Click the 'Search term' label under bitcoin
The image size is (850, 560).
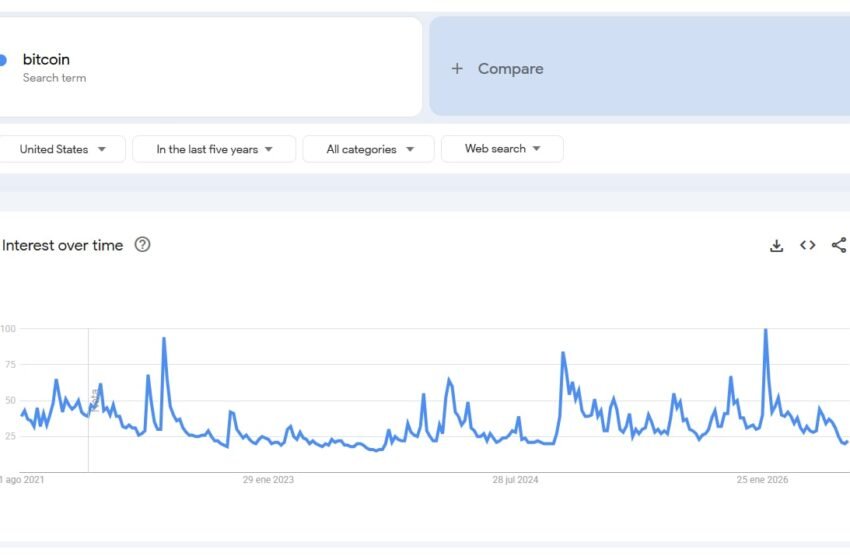(x=54, y=78)
